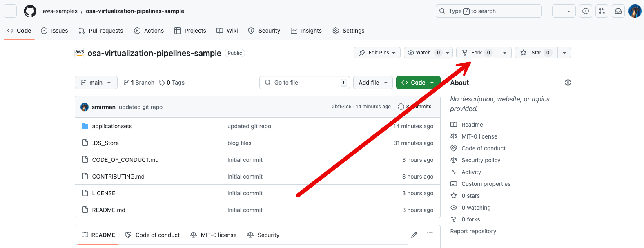644x248 pixels.
Task: Open commit hash 2bf54c5
Action: [x=341, y=107]
